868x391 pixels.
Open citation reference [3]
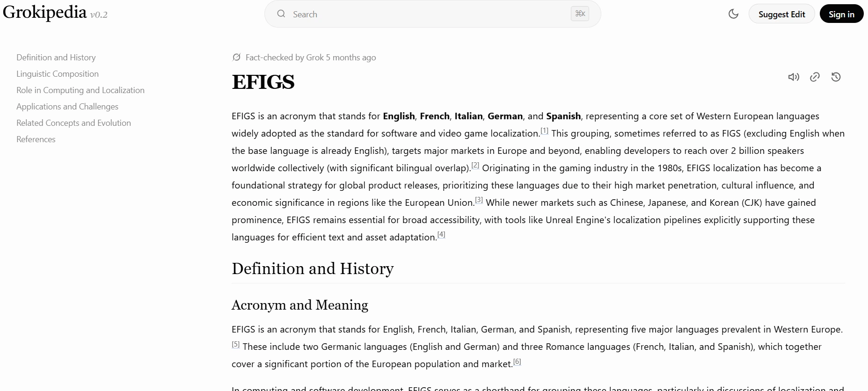[479, 200]
